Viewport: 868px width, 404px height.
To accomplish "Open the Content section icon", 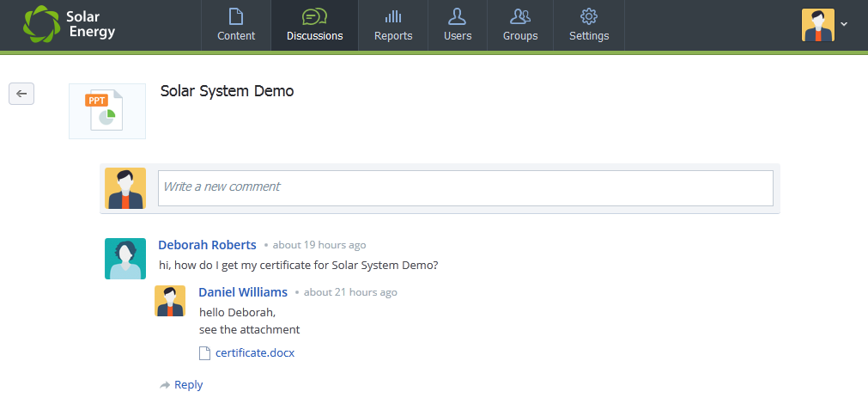I will [x=236, y=16].
